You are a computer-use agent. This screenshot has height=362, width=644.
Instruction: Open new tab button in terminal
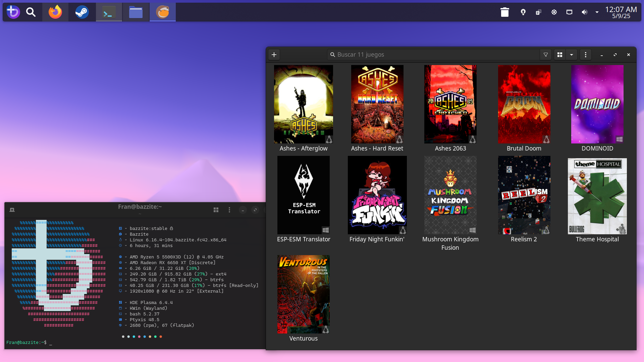[12, 210]
